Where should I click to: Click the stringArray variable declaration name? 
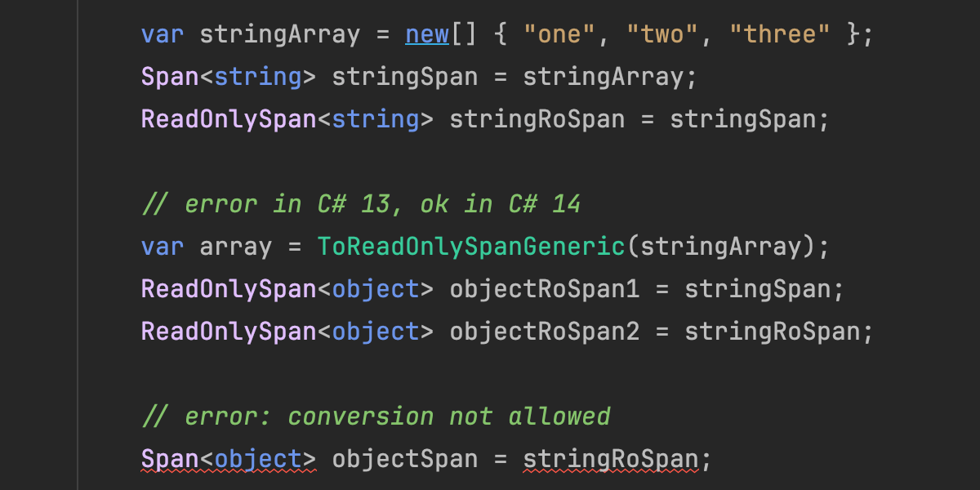tap(280, 35)
